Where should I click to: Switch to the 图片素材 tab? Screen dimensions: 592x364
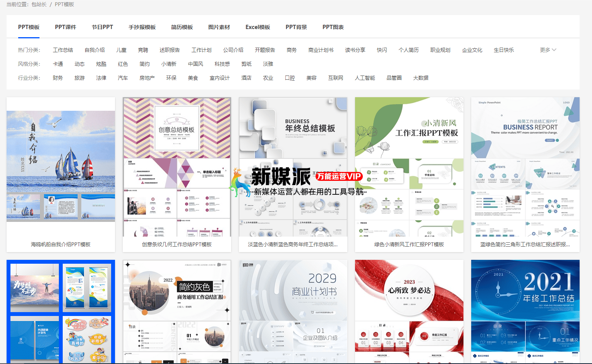coord(219,27)
